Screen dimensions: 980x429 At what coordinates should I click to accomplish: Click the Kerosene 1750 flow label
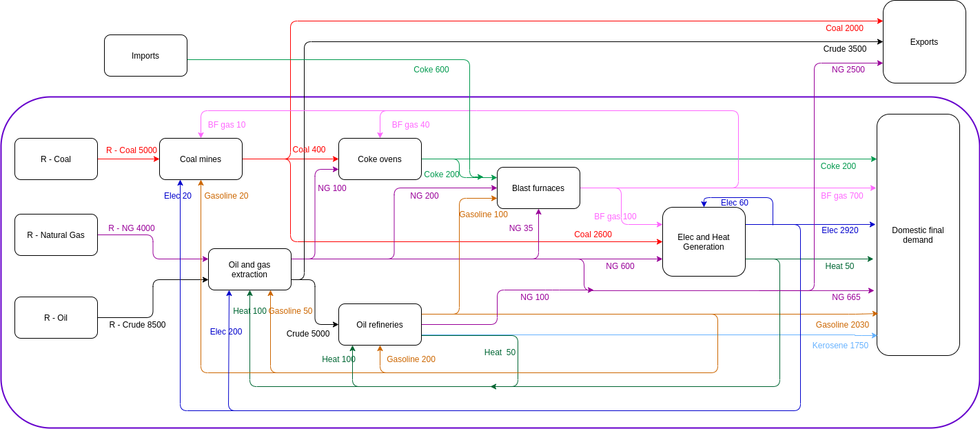840,346
